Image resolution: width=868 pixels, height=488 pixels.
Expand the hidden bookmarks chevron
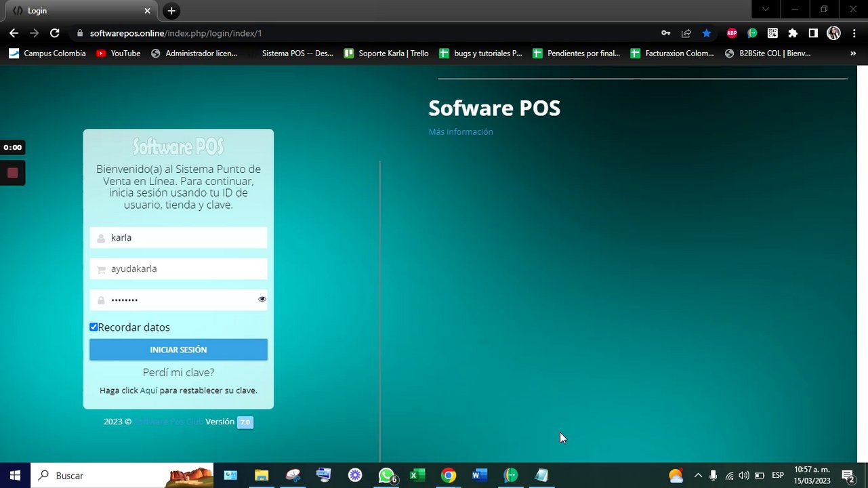853,53
